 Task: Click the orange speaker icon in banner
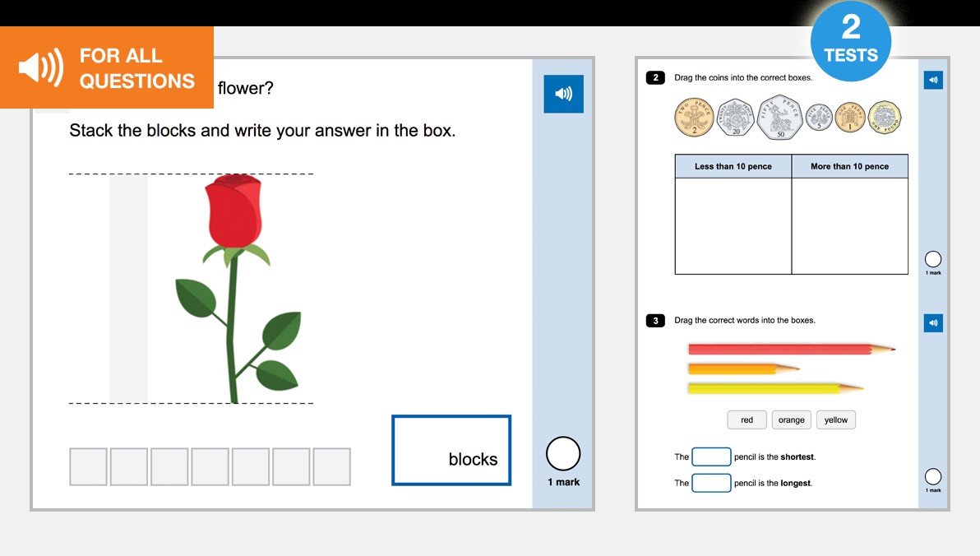coord(40,67)
